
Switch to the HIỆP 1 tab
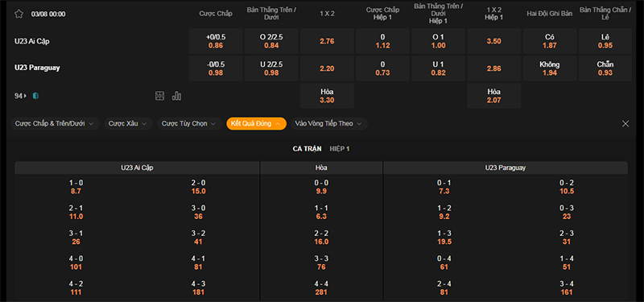(340, 149)
